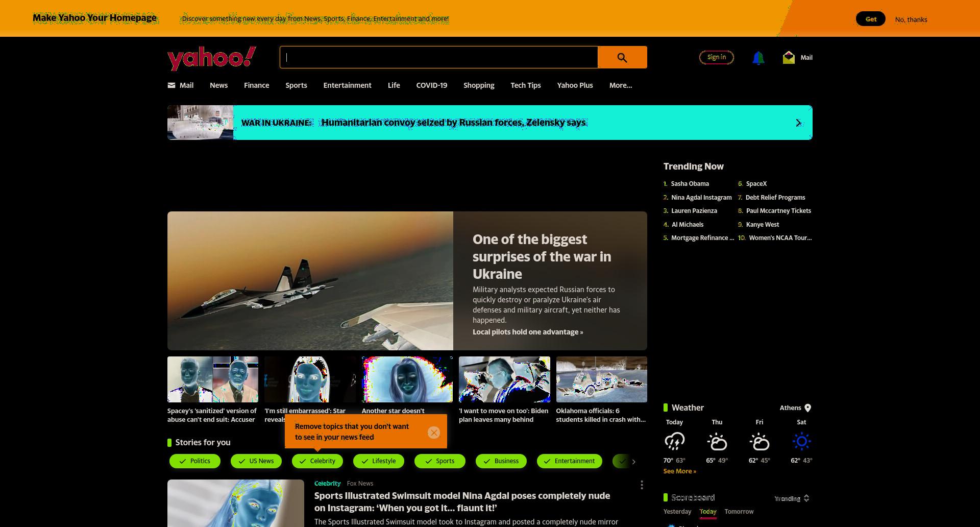Open the notifications bell
The image size is (980, 527).
click(758, 58)
